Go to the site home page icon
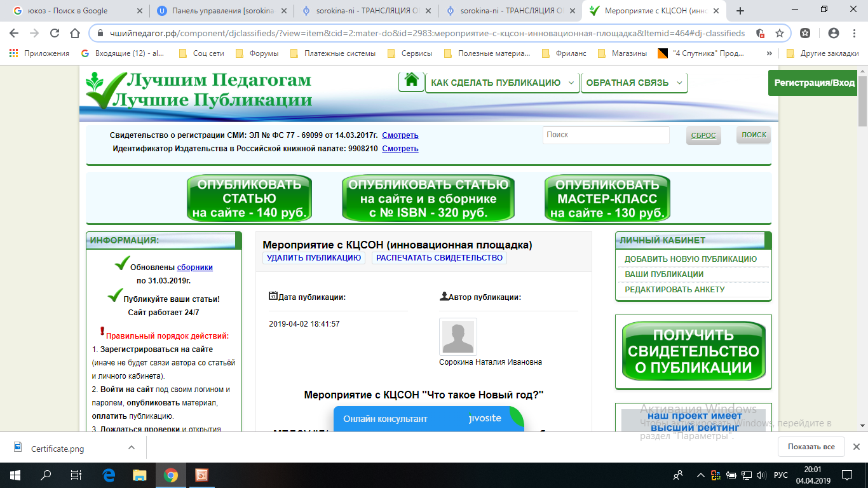The image size is (868, 488). pyautogui.click(x=411, y=81)
